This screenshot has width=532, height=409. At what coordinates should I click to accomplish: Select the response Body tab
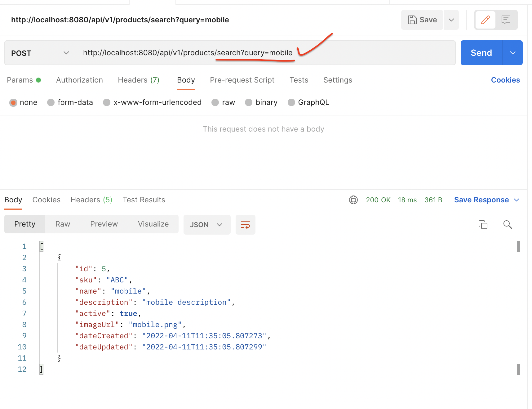(x=13, y=200)
